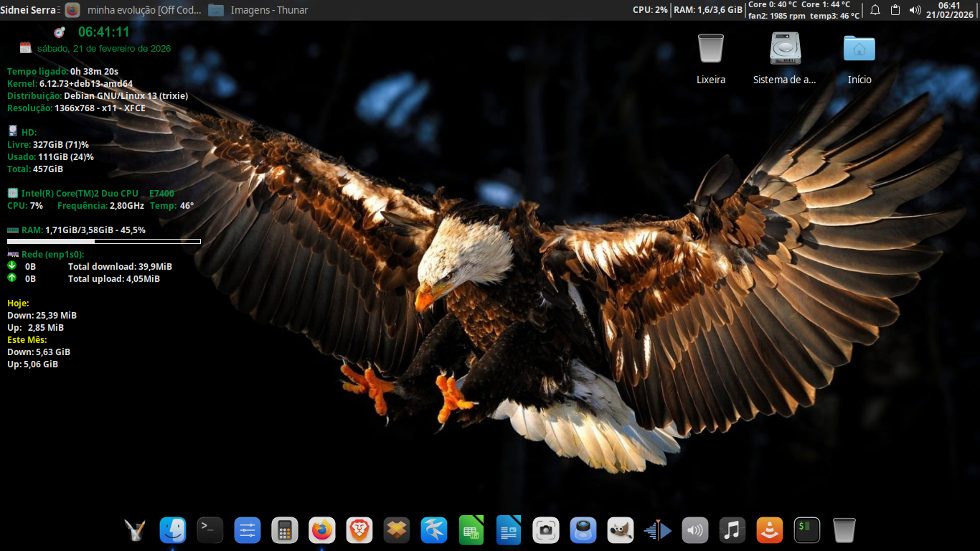Open the Sistema de arquivos drive icon
The width and height of the screenshot is (980, 551).
pos(785,50)
